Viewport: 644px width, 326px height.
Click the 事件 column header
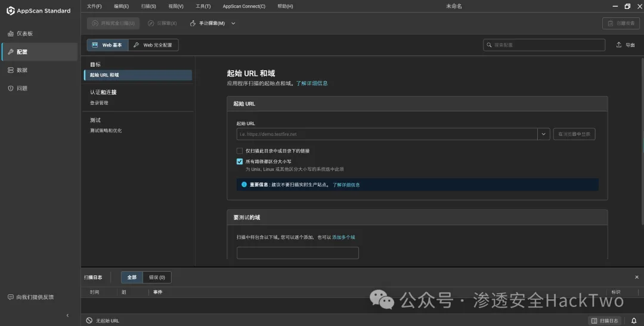[x=157, y=292]
